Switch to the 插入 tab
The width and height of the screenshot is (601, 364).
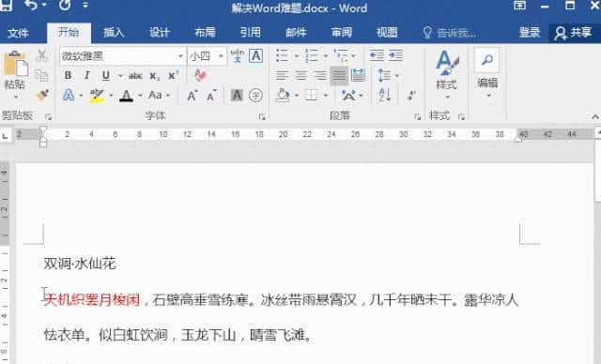(114, 33)
